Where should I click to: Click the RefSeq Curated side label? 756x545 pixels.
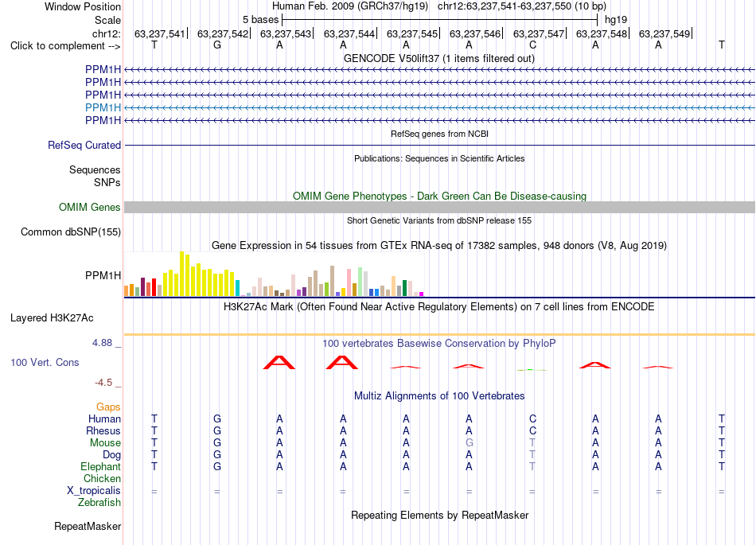click(x=84, y=145)
